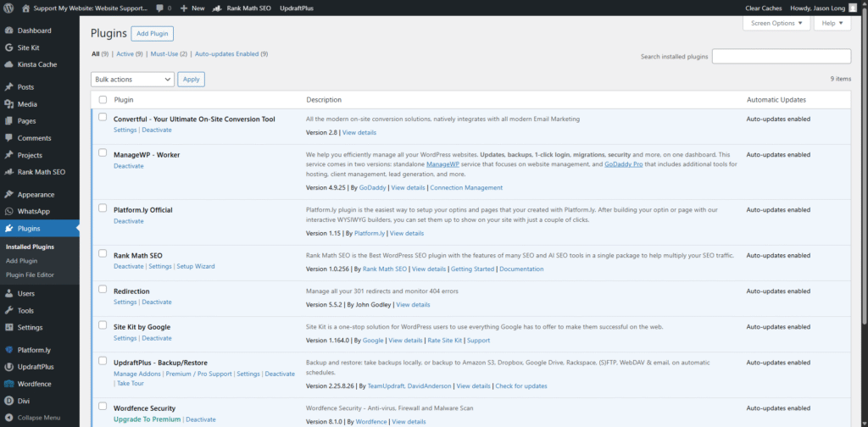Expand the Screen Options panel

pos(776,23)
